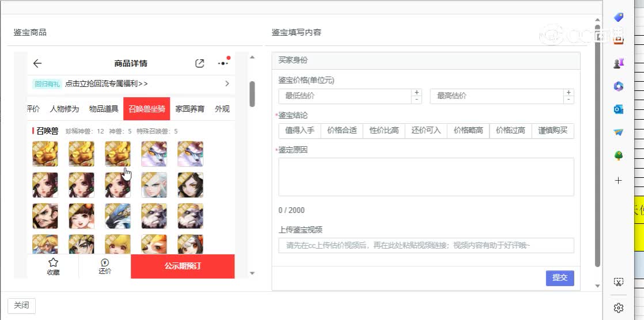
Task: Click the red 公示期预订 button
Action: pyautogui.click(x=183, y=266)
